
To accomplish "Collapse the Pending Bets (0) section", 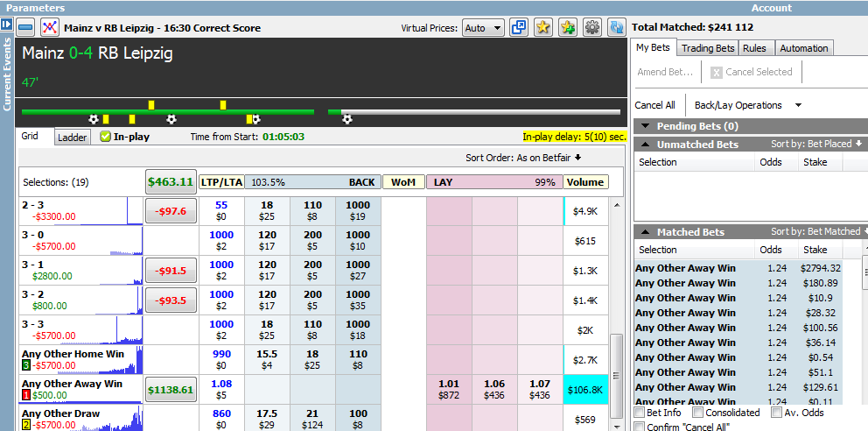I will [646, 126].
